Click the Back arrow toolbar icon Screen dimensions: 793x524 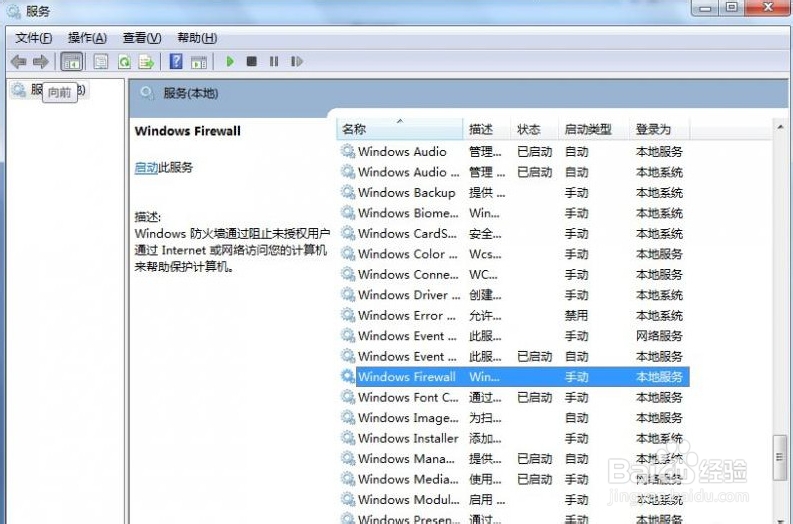pos(19,62)
